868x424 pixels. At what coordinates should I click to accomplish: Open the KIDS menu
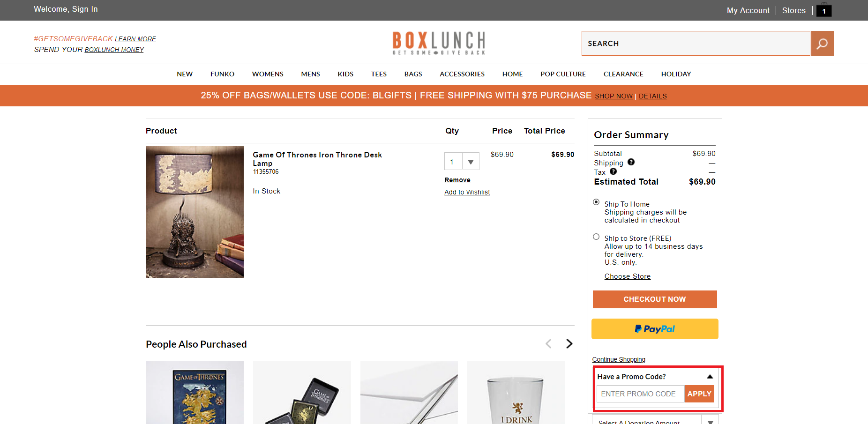(x=345, y=74)
